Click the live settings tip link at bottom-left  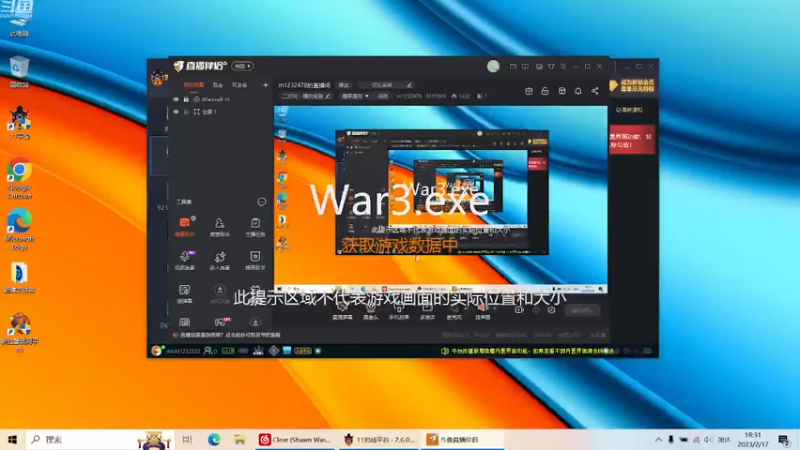click(230, 335)
